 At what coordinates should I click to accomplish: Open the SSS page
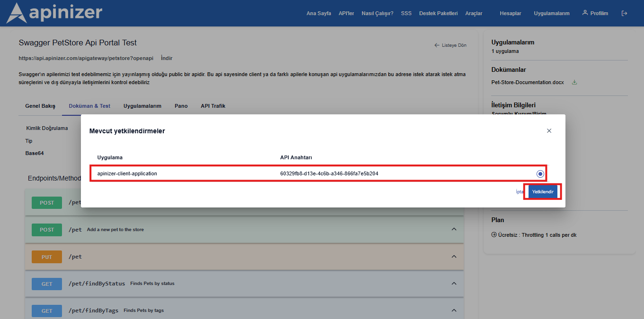(x=406, y=13)
